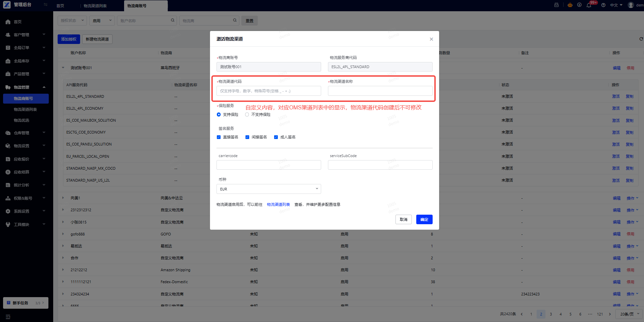Select the 不支持保险 radio option
Viewport: 644px width, 322px height.
click(x=247, y=114)
